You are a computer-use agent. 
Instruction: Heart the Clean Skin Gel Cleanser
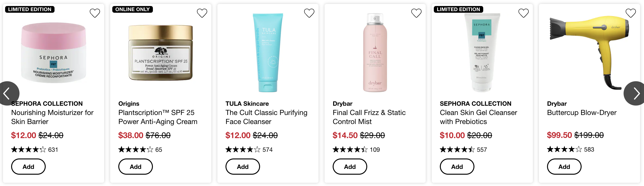[524, 13]
